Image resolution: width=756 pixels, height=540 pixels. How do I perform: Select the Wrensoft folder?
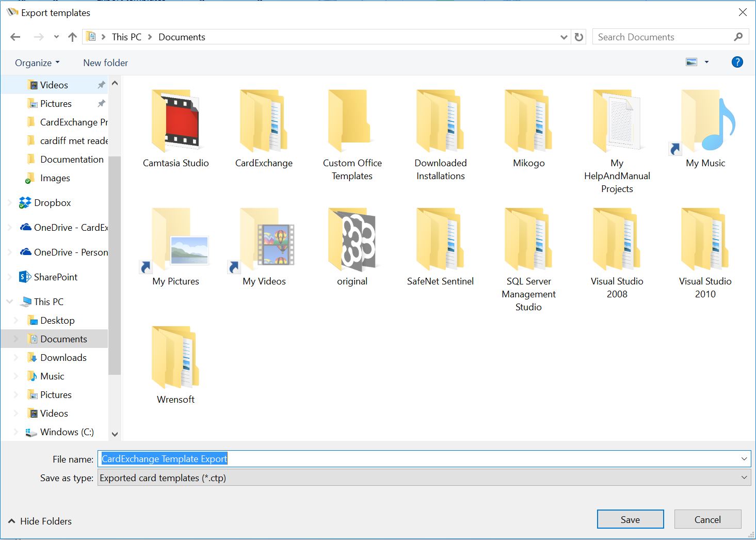(175, 358)
